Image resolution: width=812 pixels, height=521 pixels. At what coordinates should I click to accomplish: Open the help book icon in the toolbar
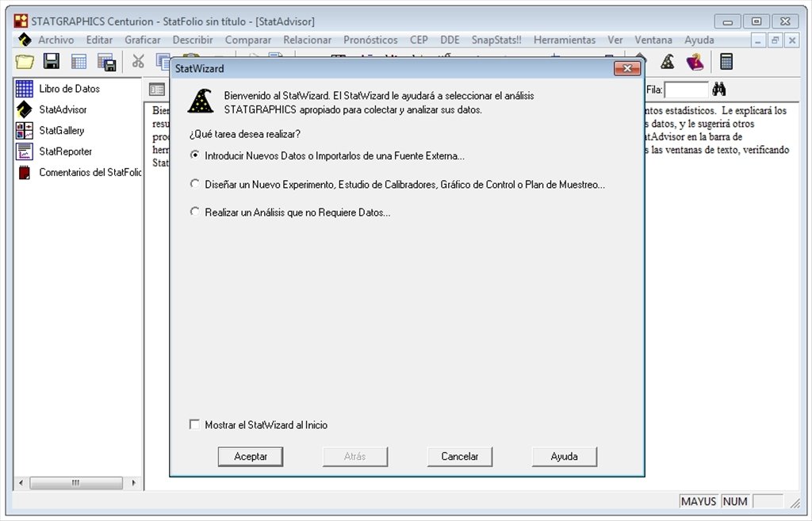(695, 62)
